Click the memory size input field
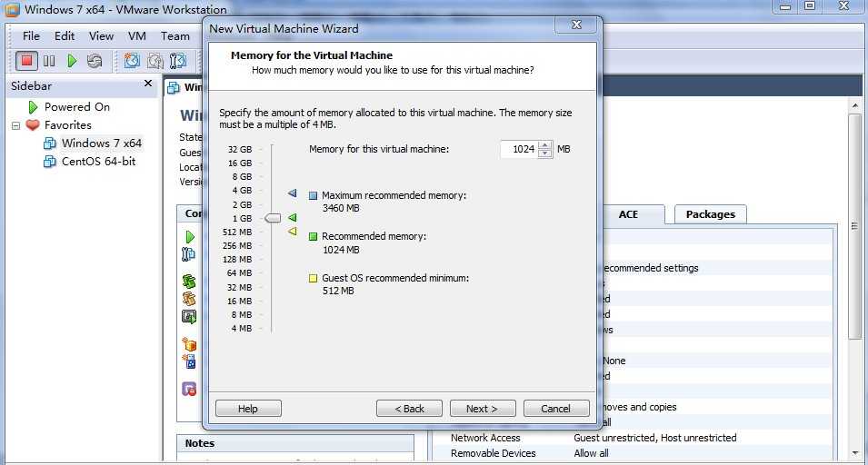 [519, 149]
